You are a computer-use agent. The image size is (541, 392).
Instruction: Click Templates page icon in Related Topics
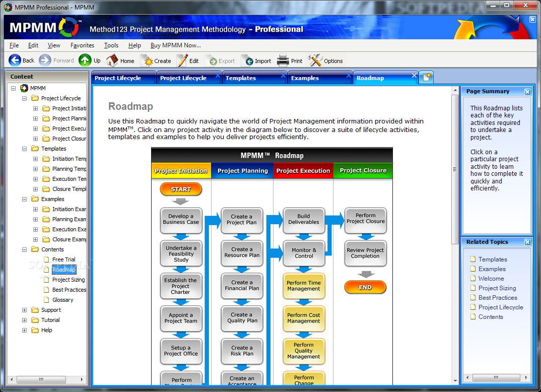click(x=473, y=259)
